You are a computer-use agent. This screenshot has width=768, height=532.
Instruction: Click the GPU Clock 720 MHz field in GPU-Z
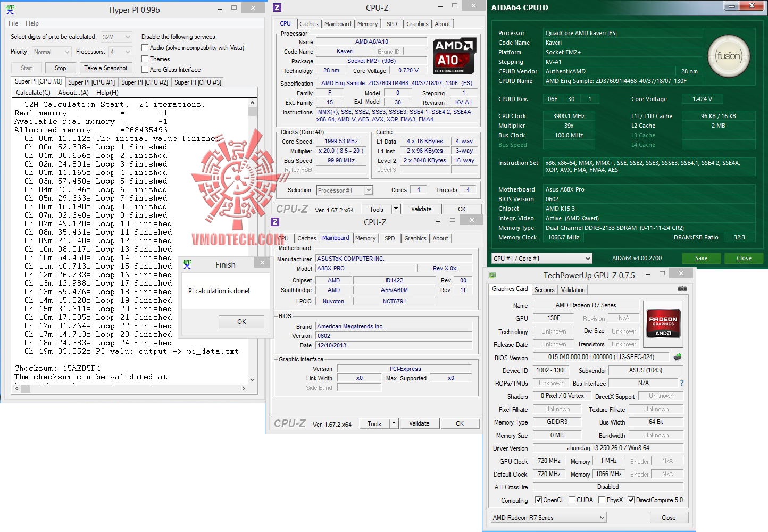pos(549,461)
